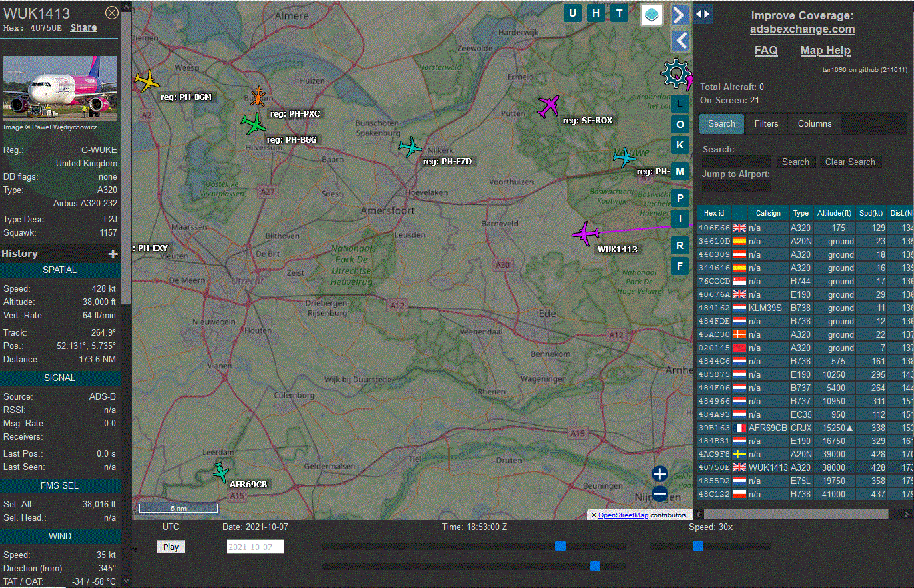
Task: Toggle the L labels map button
Action: pyautogui.click(x=680, y=104)
